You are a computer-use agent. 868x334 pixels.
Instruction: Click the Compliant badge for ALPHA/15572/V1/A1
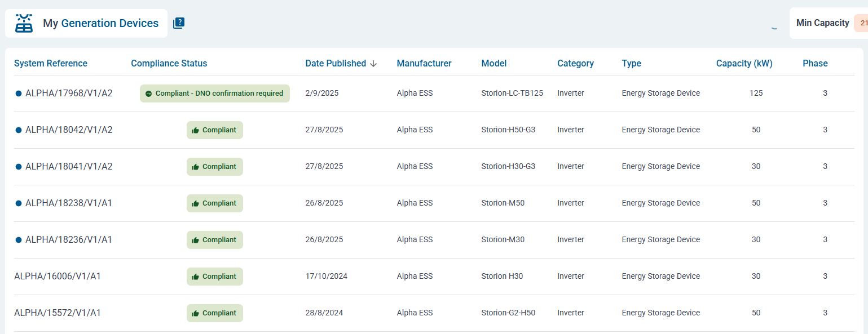[215, 313]
